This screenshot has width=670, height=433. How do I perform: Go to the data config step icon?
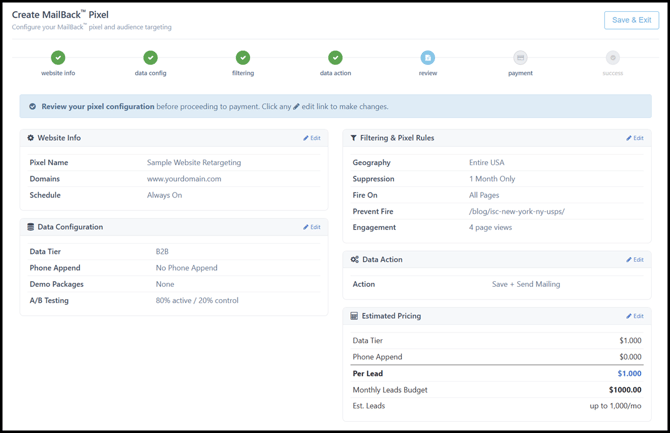pyautogui.click(x=150, y=57)
